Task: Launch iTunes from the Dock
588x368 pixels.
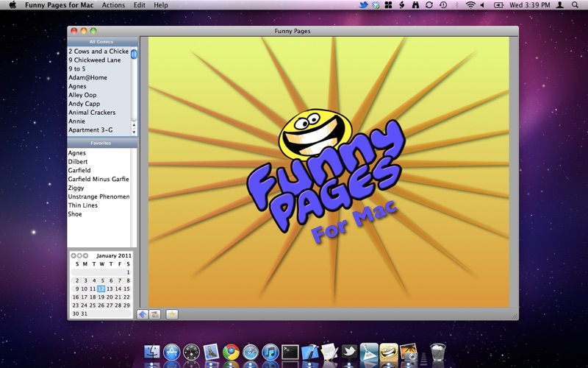Action: click(270, 353)
